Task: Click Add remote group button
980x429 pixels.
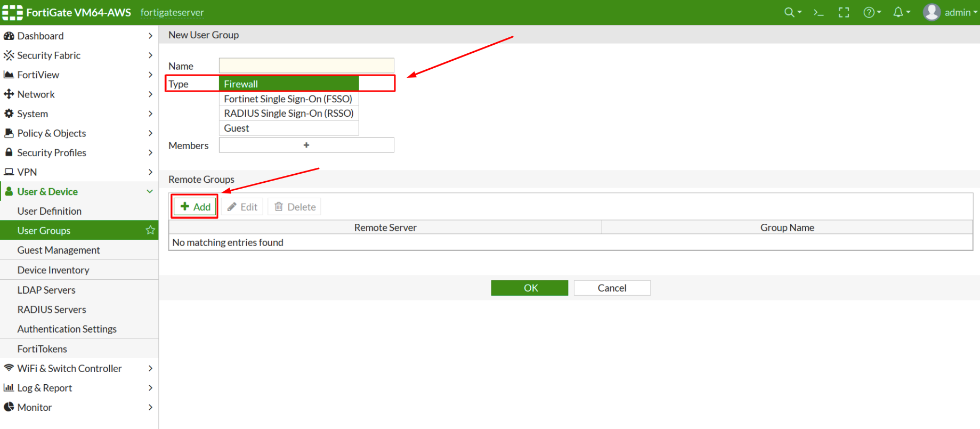Action: 195,207
